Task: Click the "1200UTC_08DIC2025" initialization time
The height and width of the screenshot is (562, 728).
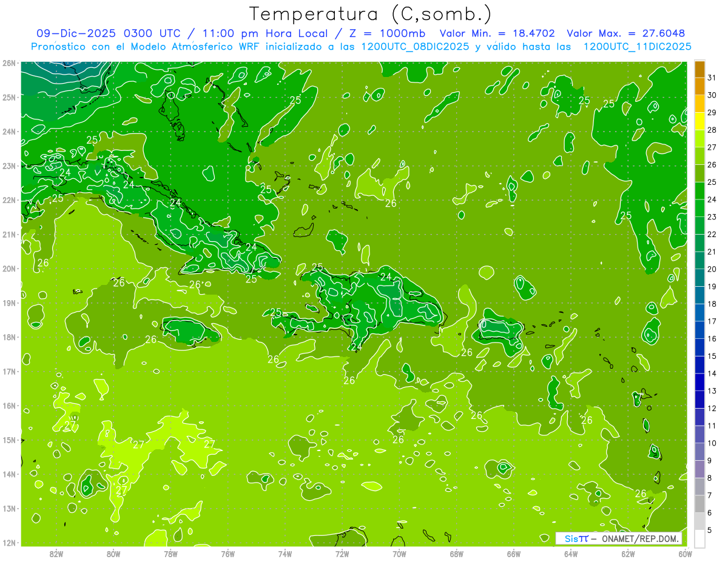Action: (414, 47)
